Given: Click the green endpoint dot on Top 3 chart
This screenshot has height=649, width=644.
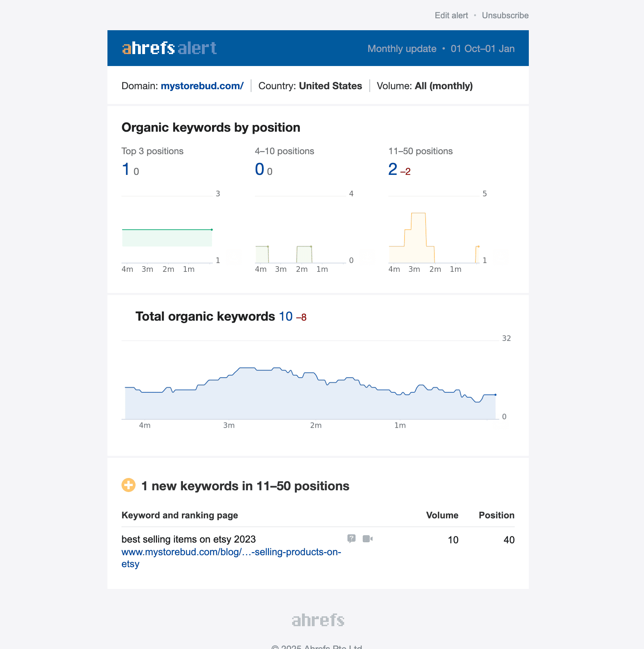Looking at the screenshot, I should pos(212,230).
